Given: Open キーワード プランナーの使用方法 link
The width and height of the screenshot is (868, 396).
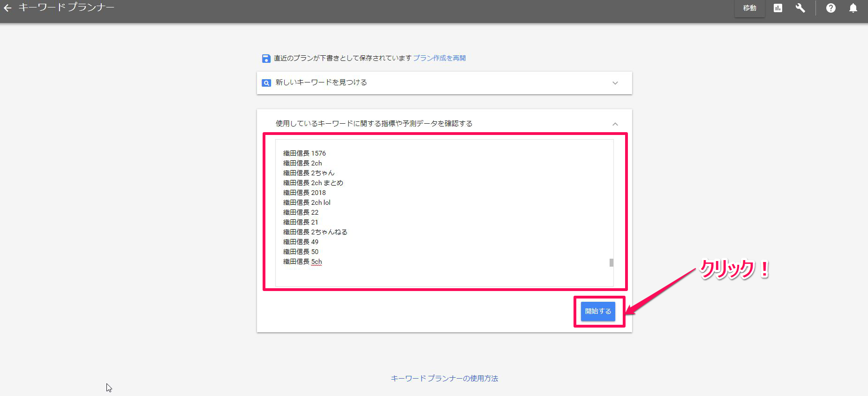Looking at the screenshot, I should coord(445,378).
